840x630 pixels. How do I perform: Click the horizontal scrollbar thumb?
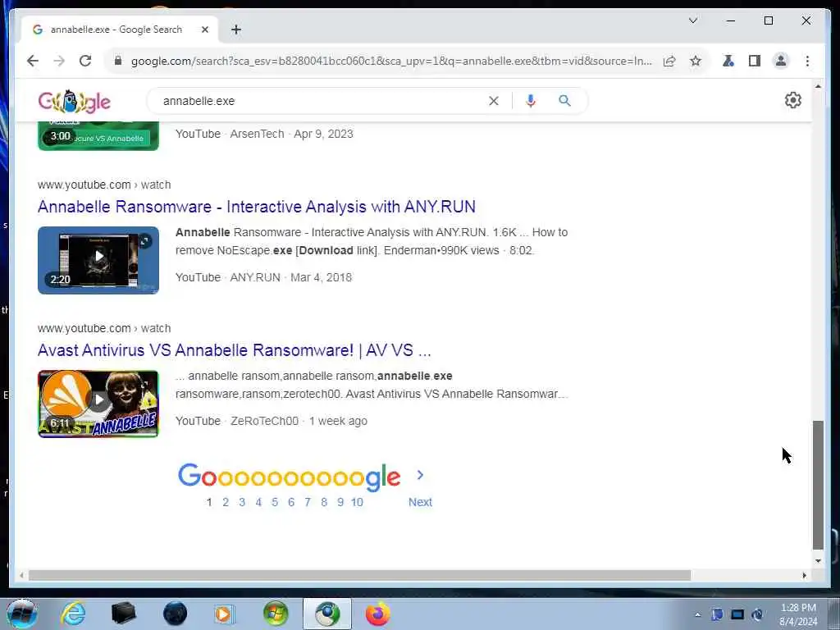(x=359, y=575)
